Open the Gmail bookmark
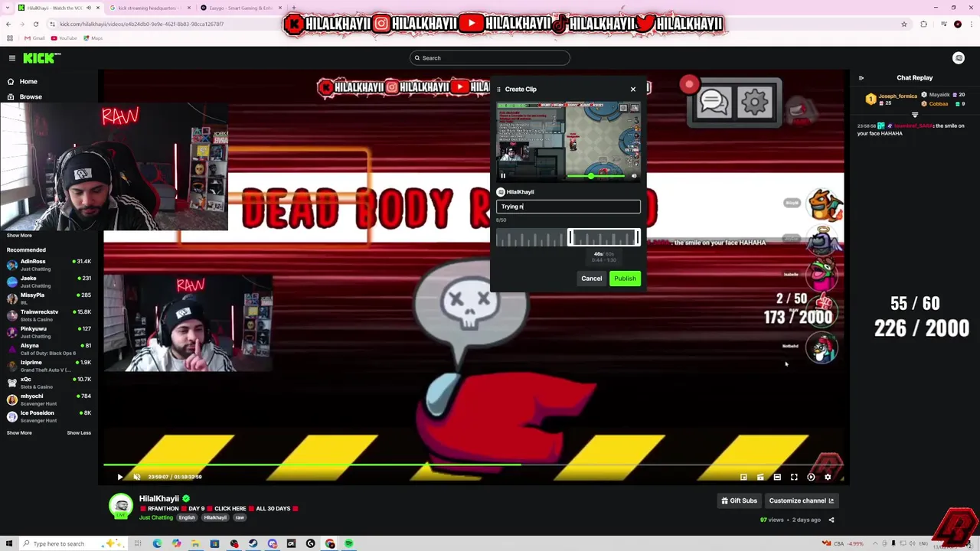Screen dimensions: 980x551 point(34,38)
